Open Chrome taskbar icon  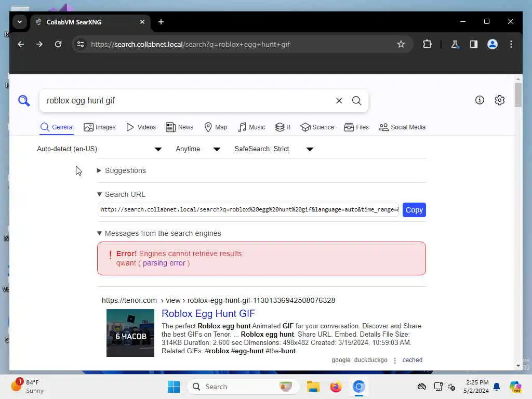coord(358,387)
